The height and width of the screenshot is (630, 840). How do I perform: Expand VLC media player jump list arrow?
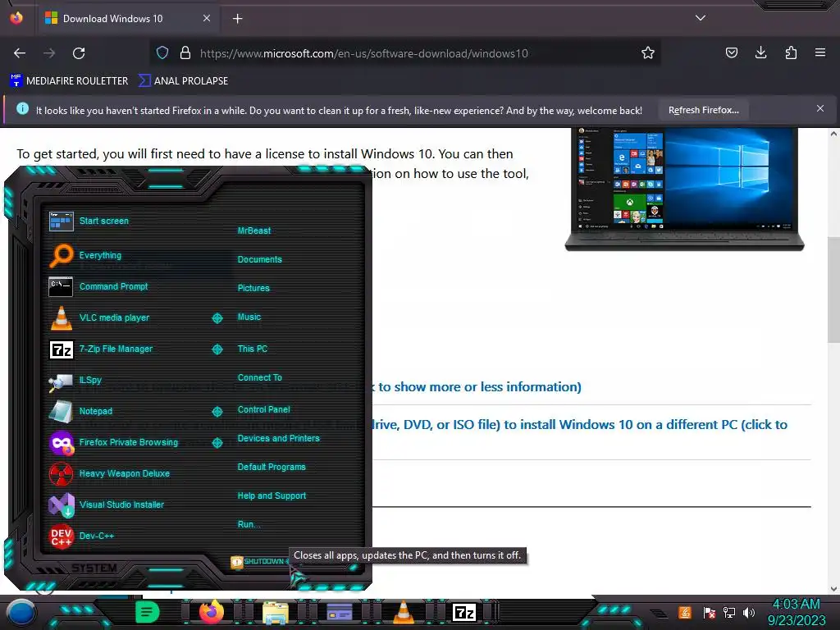pyautogui.click(x=217, y=318)
